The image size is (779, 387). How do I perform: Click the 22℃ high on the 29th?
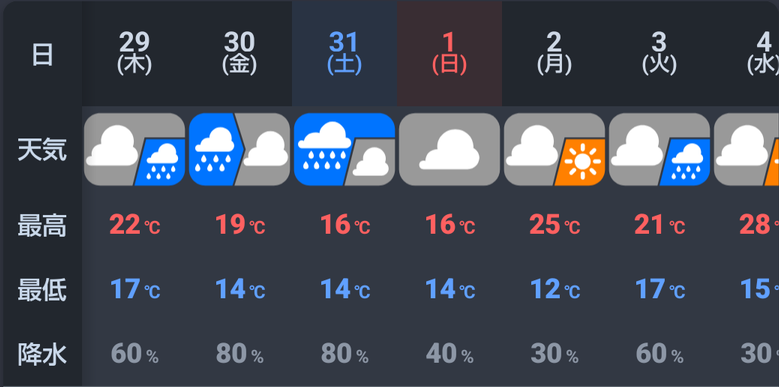click(x=135, y=226)
